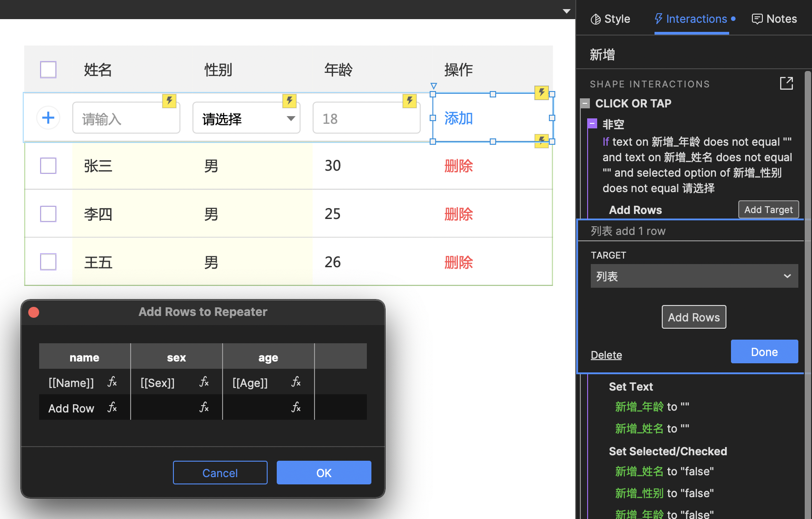Click Cancel in the dialog

(x=220, y=473)
